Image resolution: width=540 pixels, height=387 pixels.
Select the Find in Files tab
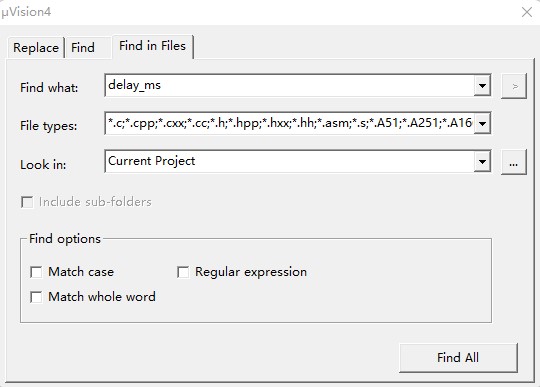pyautogui.click(x=153, y=46)
